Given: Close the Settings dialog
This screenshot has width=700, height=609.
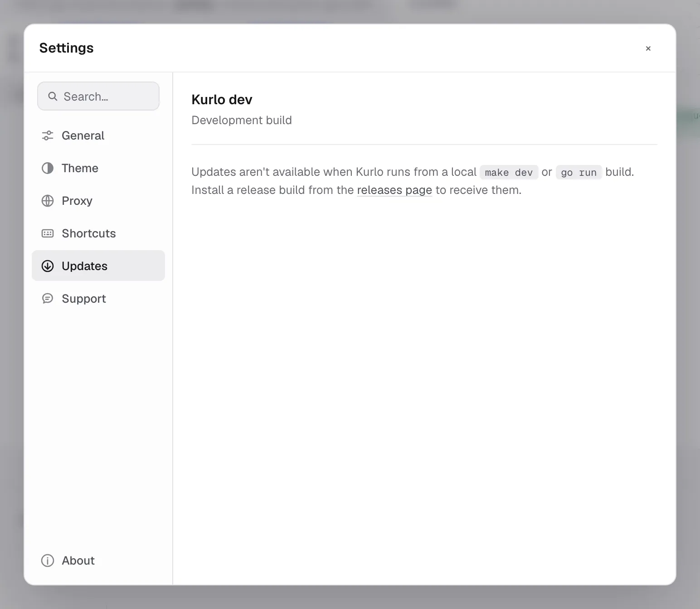Looking at the screenshot, I should [648, 48].
